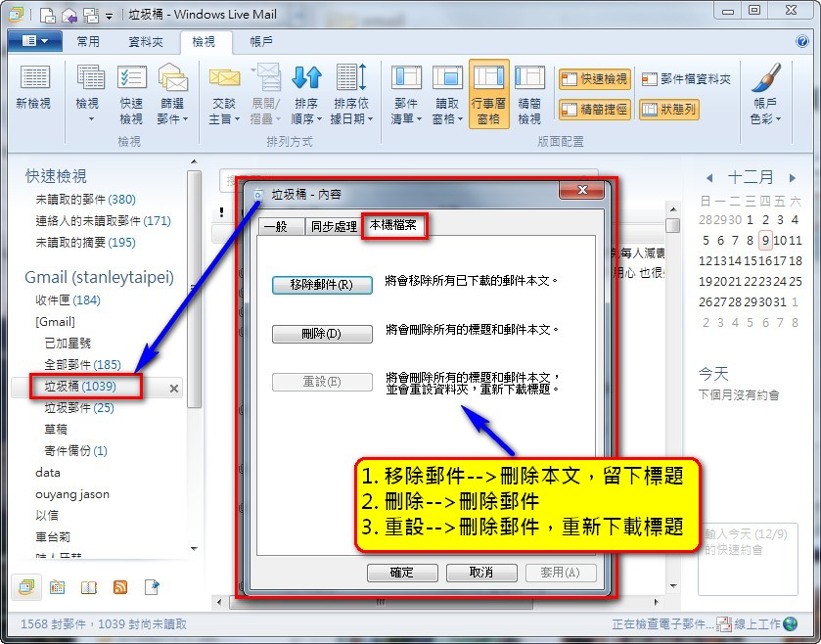Screen dimensions: 821x644
Task: Open the RSS Feeds shortcut icon
Action: click(x=120, y=587)
